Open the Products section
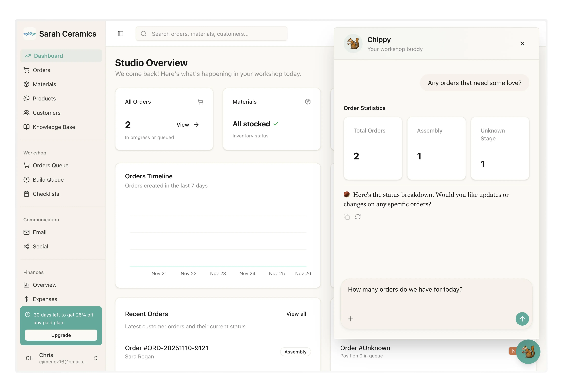 [44, 99]
